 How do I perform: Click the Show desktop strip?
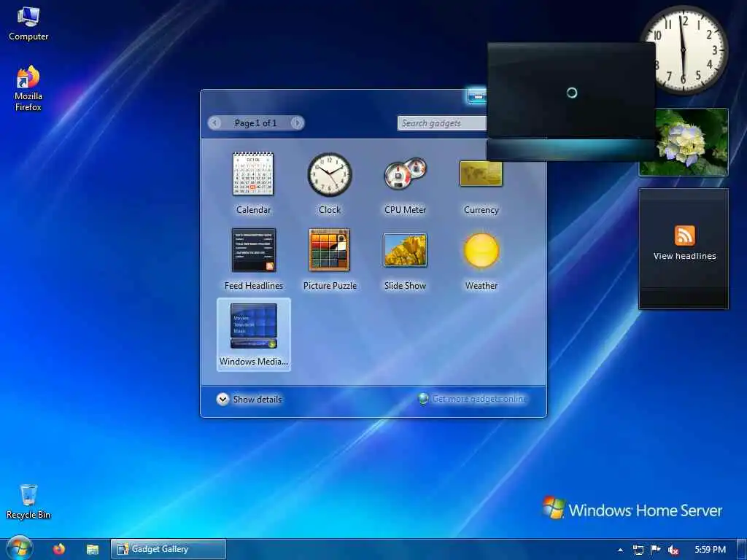pos(742,550)
